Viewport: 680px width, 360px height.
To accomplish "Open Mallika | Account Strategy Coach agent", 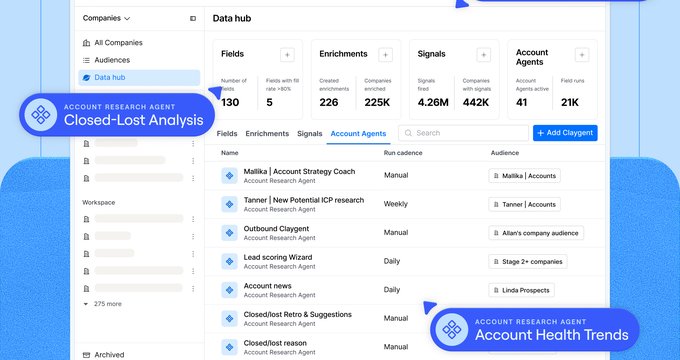I will (299, 171).
